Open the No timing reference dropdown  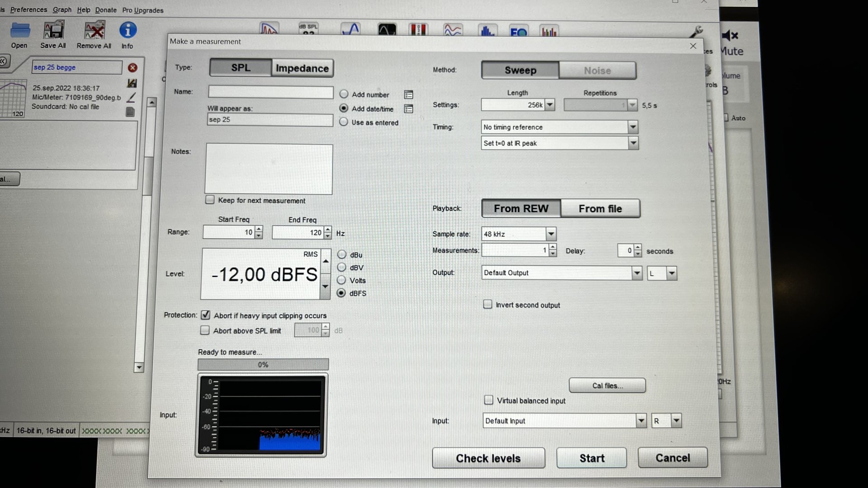coord(633,127)
